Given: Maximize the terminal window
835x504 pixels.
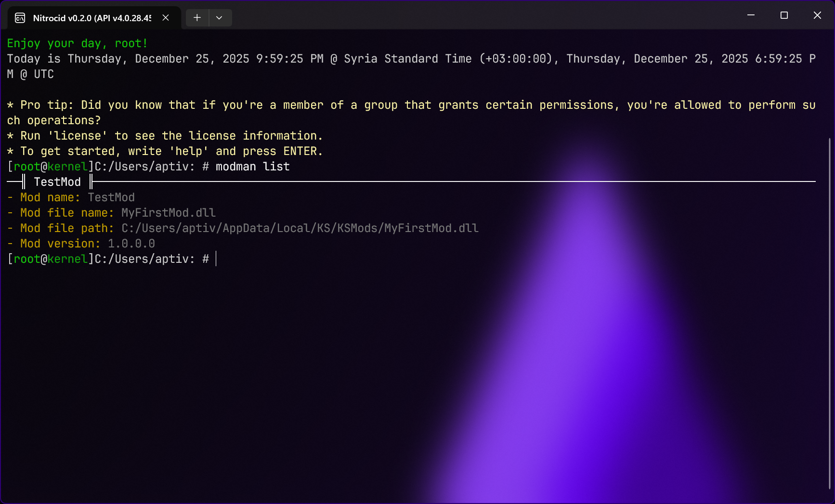Looking at the screenshot, I should click(784, 15).
